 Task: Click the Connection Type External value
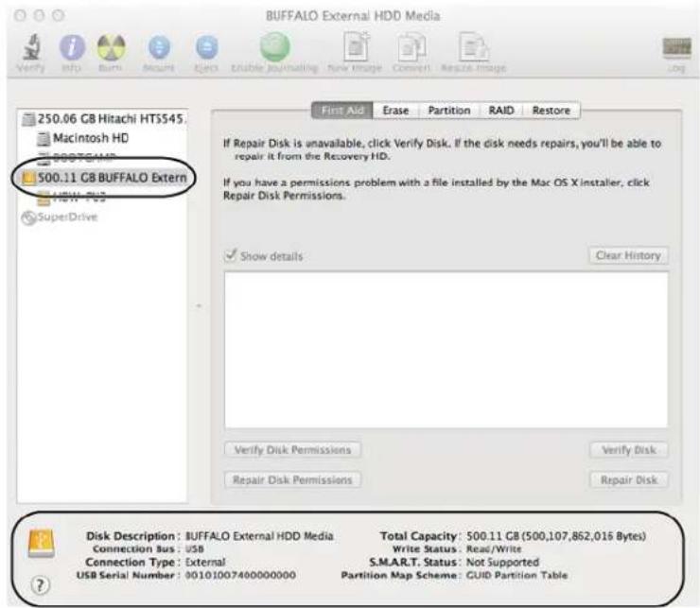point(205,562)
